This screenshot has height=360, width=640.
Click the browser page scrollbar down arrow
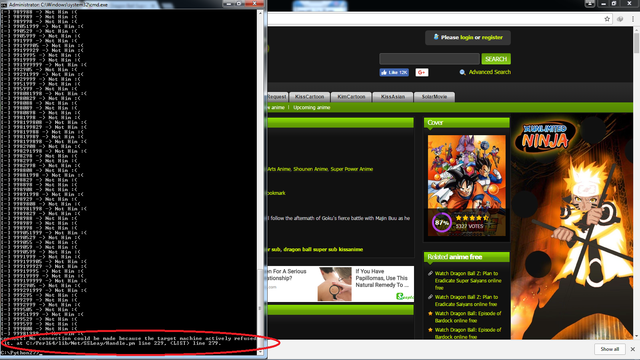pyautogui.click(x=636, y=336)
